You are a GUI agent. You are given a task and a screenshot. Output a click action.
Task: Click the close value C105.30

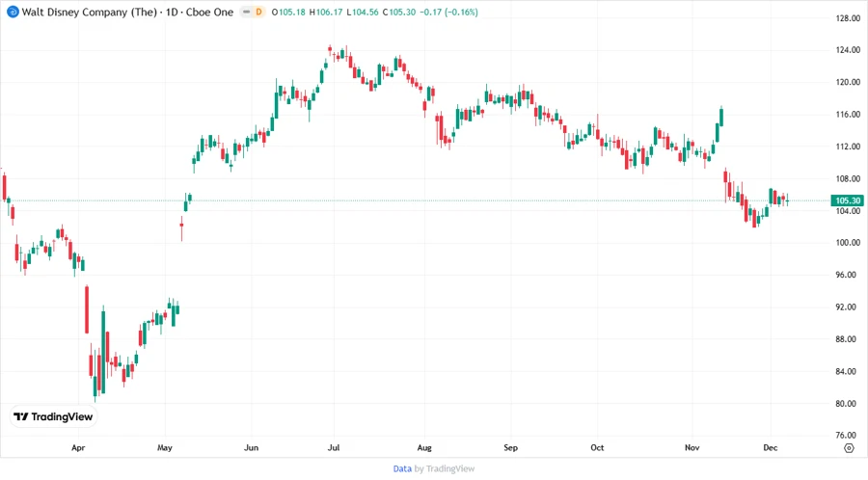(x=398, y=12)
